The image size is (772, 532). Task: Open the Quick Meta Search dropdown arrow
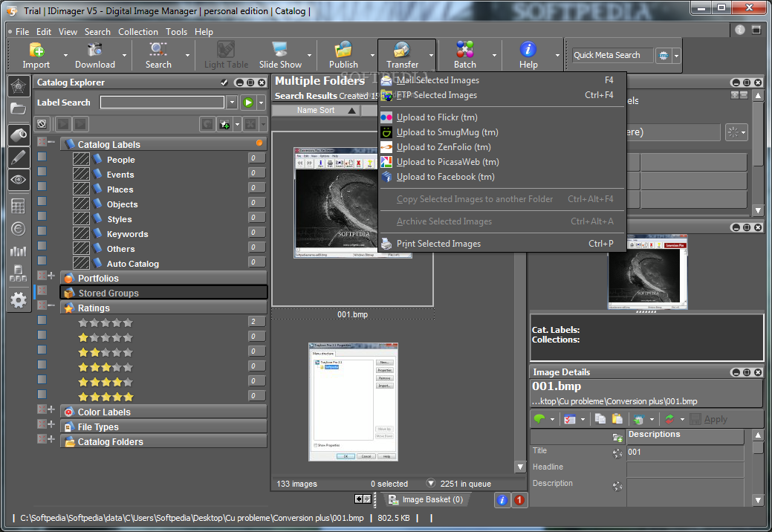676,56
